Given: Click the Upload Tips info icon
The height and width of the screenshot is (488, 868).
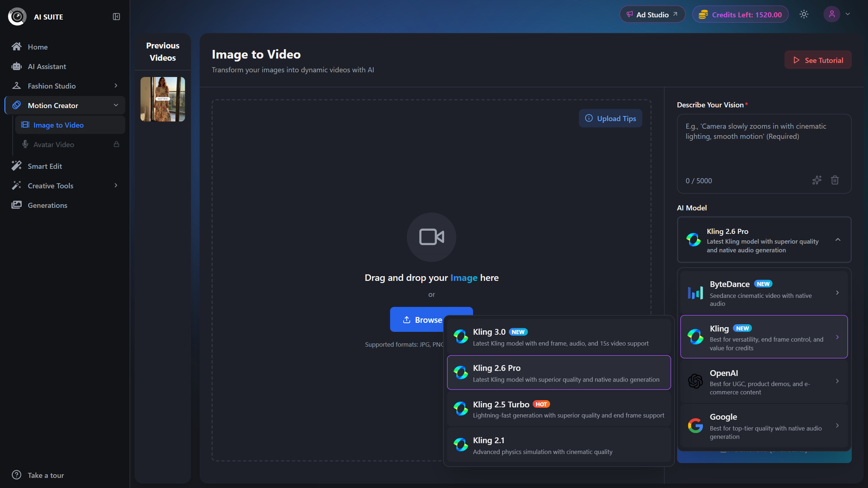Looking at the screenshot, I should click(x=589, y=118).
